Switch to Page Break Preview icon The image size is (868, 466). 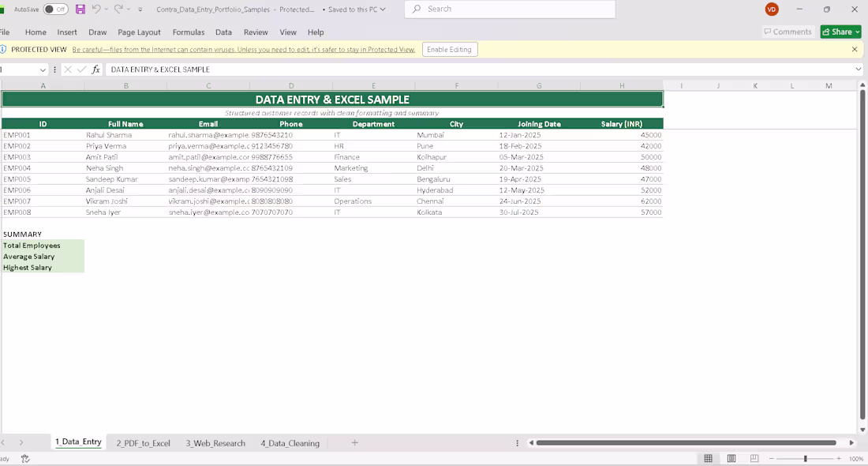coord(754,459)
